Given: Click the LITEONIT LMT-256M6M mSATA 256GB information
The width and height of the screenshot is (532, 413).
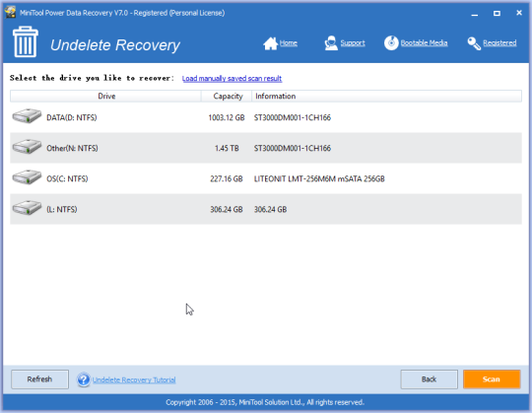Looking at the screenshot, I should (319, 178).
